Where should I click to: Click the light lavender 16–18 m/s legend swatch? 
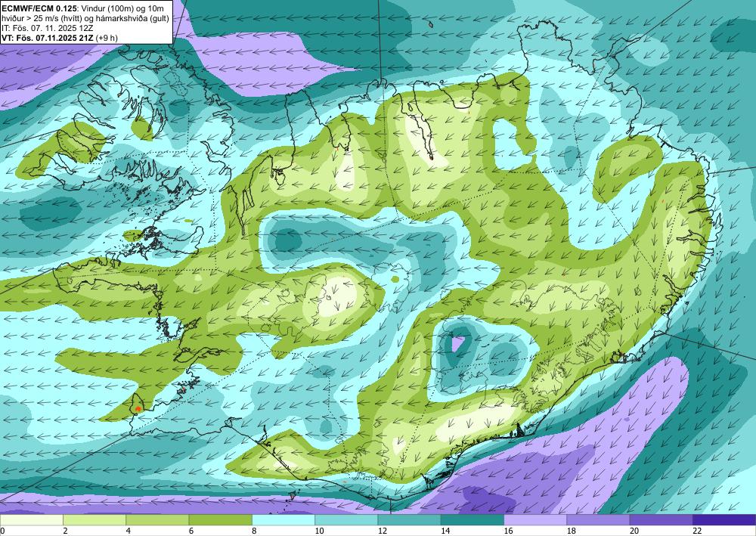pyautogui.click(x=535, y=520)
